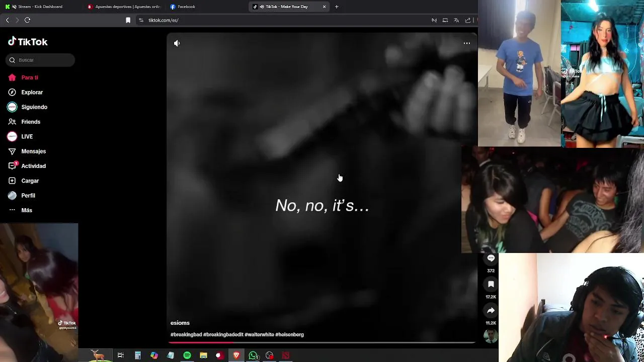Click the Actividad icon with notification badge
The height and width of the screenshot is (362, 644).
click(x=12, y=166)
